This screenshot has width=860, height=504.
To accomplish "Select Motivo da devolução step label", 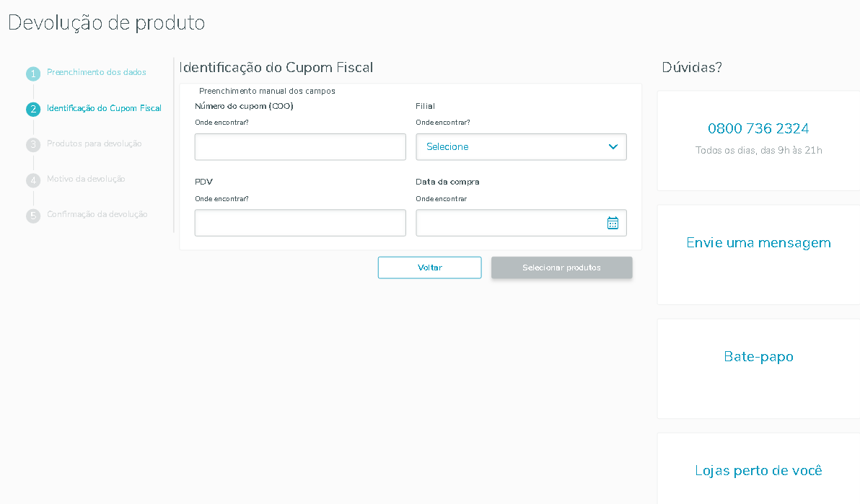I will point(86,179).
